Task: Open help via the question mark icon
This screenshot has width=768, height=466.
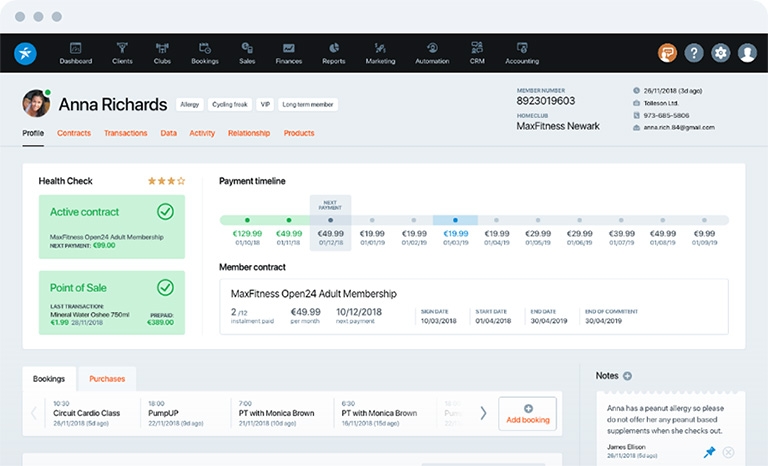Action: tap(694, 52)
